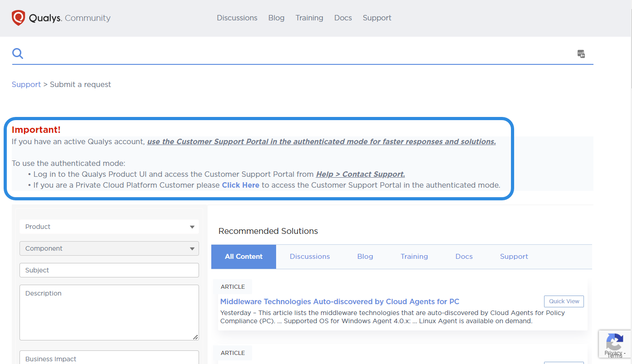Click into the Description text area

coord(109,313)
